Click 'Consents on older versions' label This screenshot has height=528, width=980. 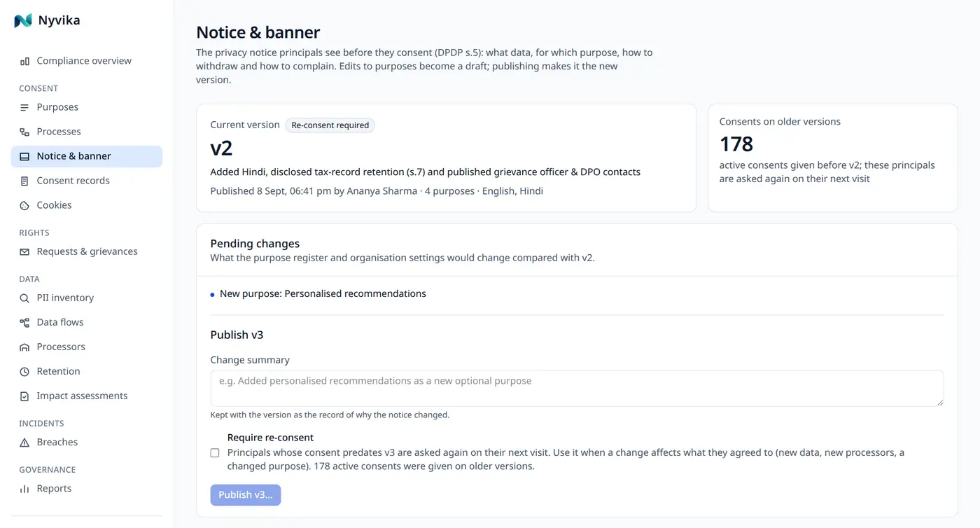[x=780, y=121]
